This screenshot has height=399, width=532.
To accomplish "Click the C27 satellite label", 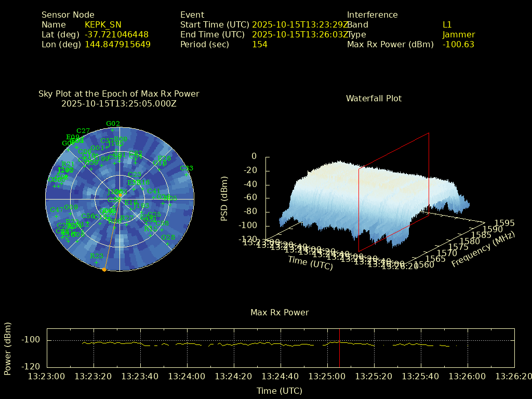I will coord(83,131).
